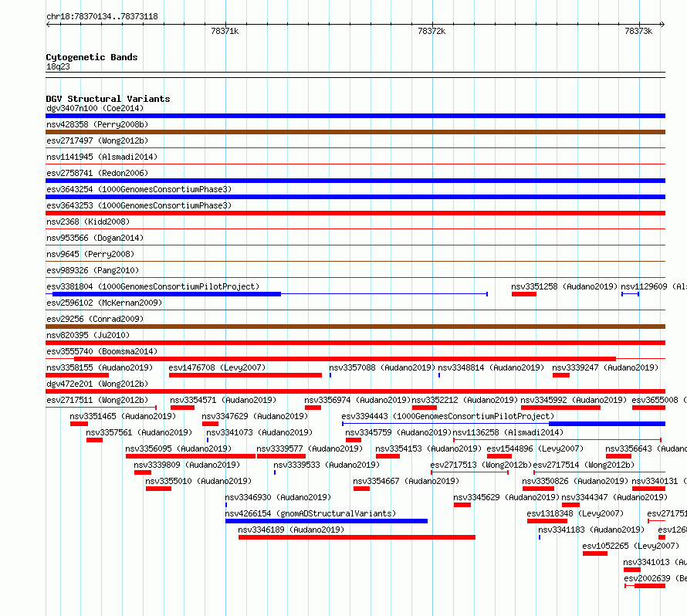Screen dimensions: 687x616
Task: Select nsv3358155 (Audano2019) label
Action: [100, 367]
